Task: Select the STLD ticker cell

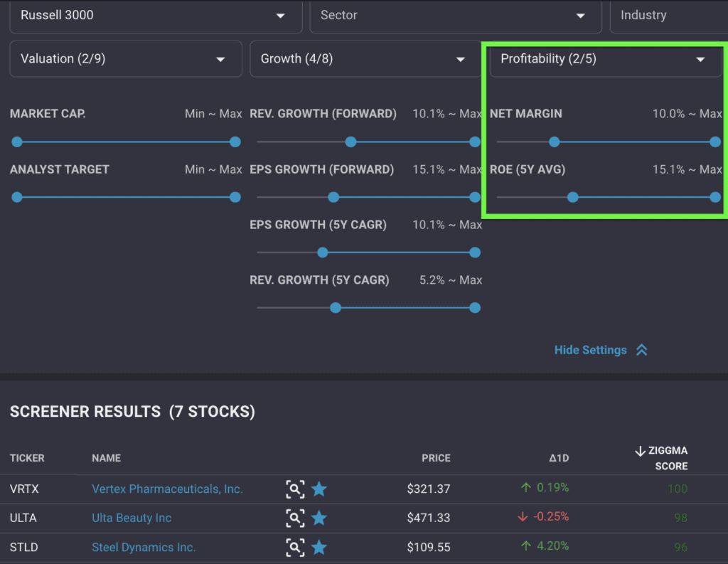Action: tap(24, 547)
